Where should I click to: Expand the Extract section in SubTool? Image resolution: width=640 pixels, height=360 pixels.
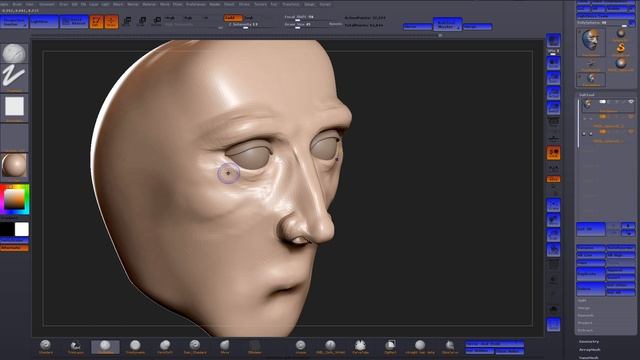(x=584, y=330)
